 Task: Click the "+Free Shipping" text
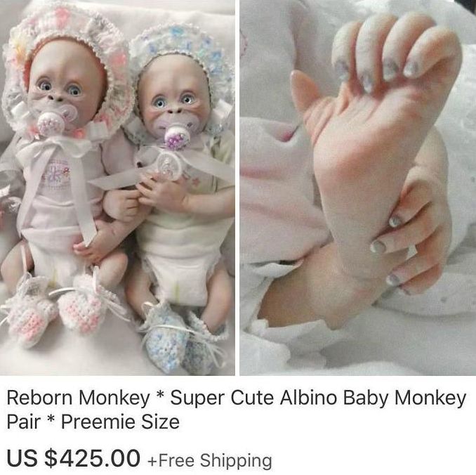(x=210, y=460)
